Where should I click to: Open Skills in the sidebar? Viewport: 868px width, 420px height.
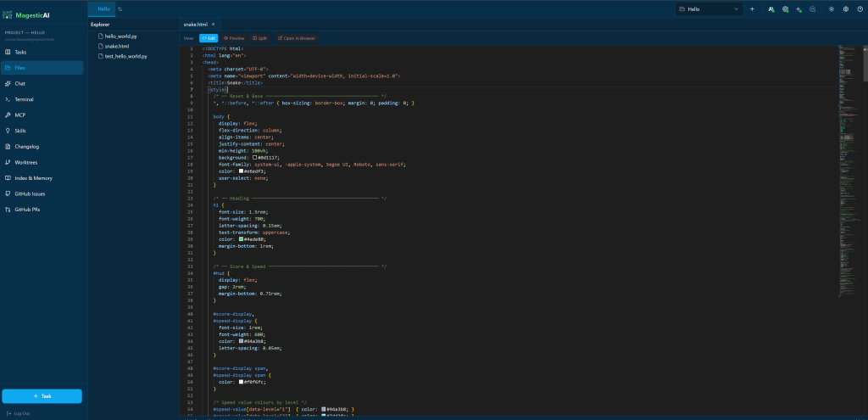tap(42, 131)
